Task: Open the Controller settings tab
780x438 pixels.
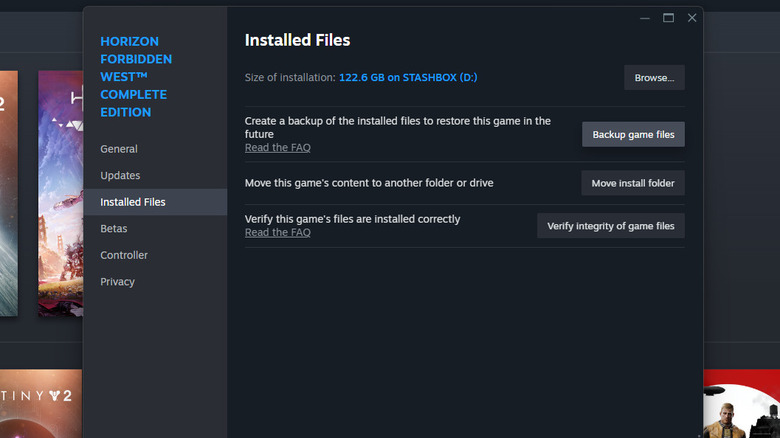Action: 124,255
